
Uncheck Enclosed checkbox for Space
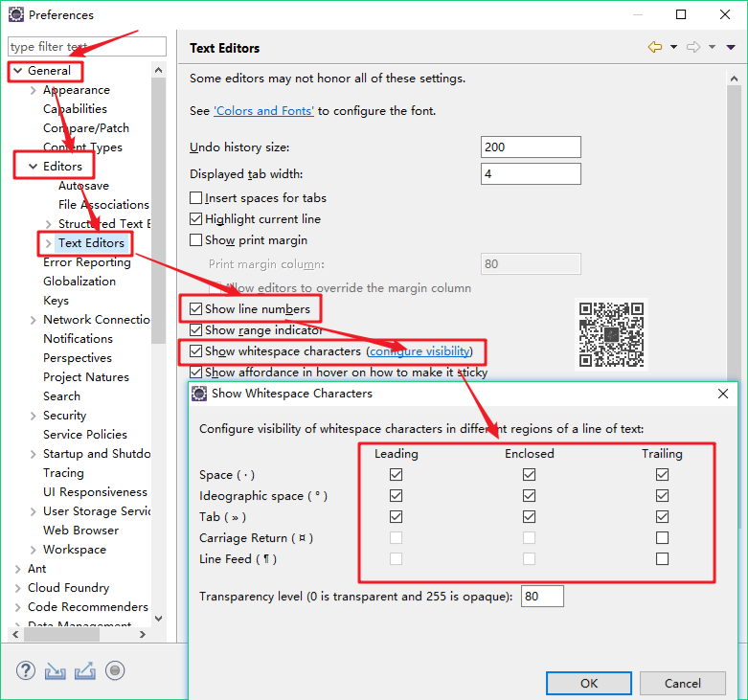click(x=529, y=474)
